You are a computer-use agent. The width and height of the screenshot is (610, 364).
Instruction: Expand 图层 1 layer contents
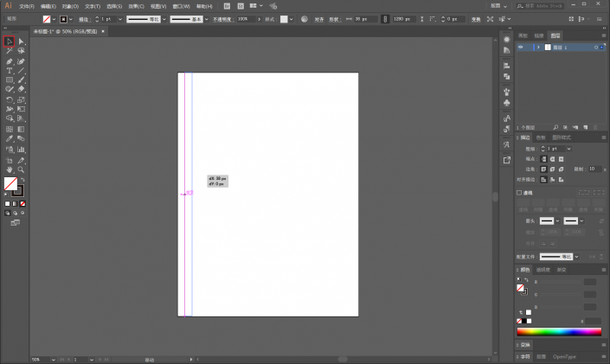pyautogui.click(x=538, y=48)
